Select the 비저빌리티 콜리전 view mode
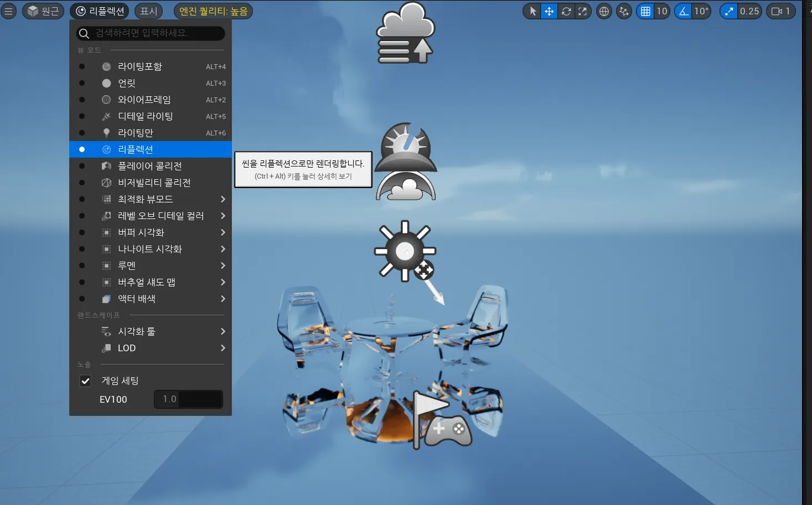This screenshot has height=505, width=812. pos(151,183)
